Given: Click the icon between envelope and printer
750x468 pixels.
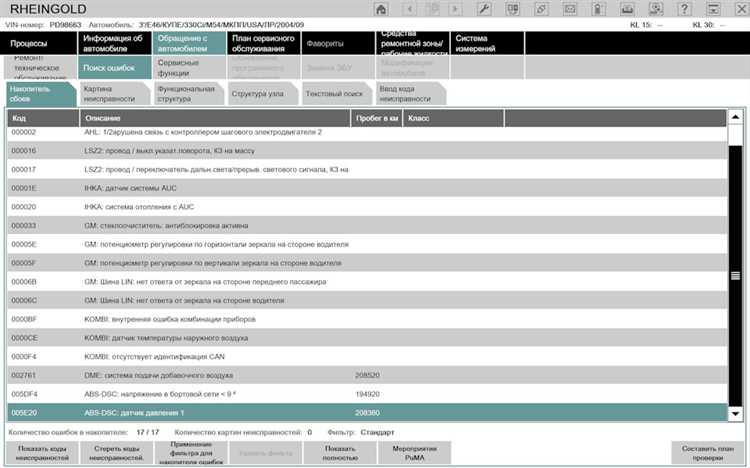Looking at the screenshot, I should (598, 9).
